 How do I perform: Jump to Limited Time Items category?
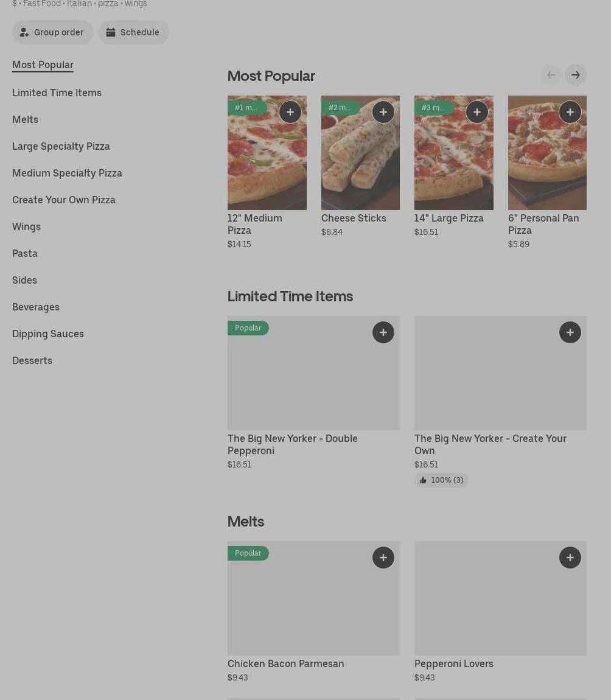[57, 93]
